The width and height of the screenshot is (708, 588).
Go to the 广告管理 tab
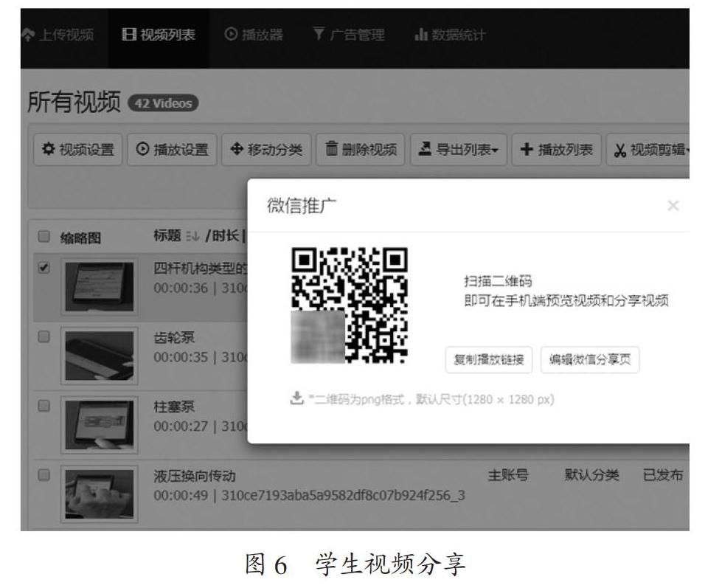point(349,35)
